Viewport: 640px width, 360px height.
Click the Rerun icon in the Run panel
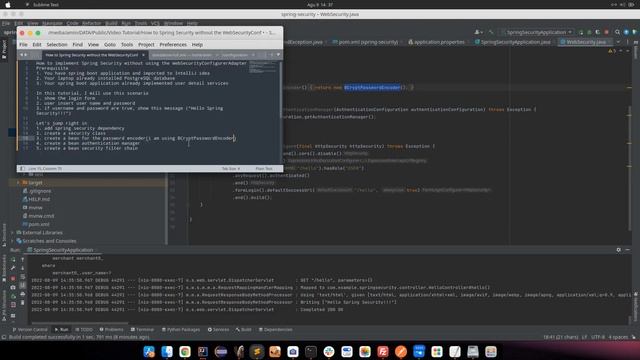pos(13,260)
